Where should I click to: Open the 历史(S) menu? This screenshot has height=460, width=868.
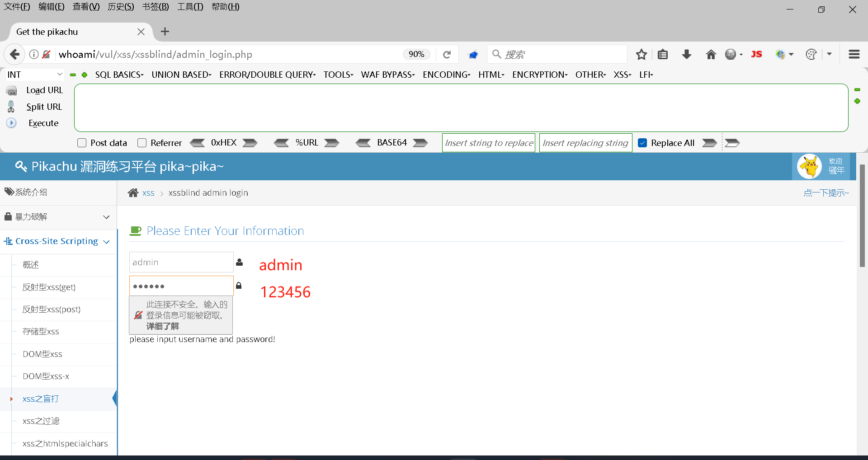coord(121,7)
